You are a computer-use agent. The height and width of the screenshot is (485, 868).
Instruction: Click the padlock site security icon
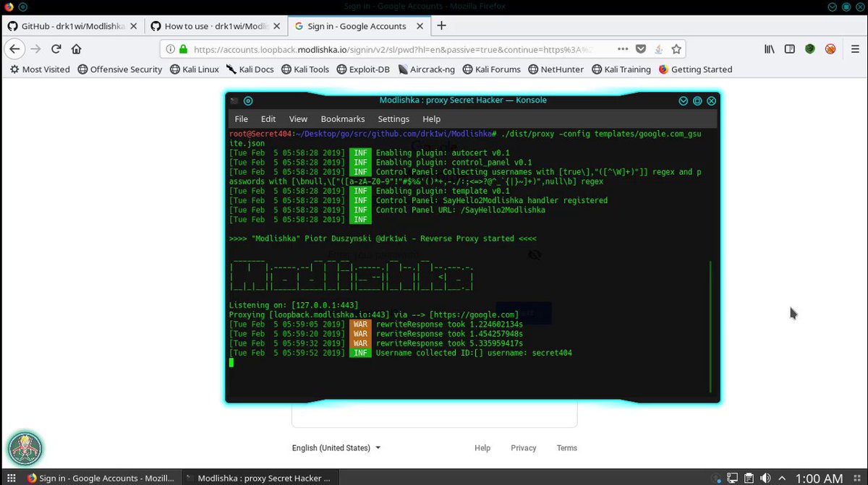pos(183,50)
